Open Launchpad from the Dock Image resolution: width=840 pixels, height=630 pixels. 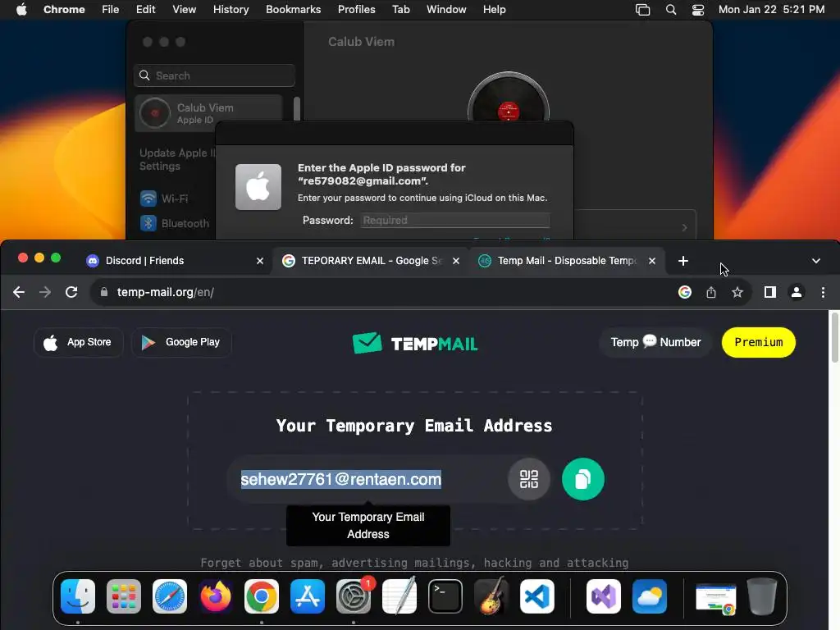pos(124,596)
